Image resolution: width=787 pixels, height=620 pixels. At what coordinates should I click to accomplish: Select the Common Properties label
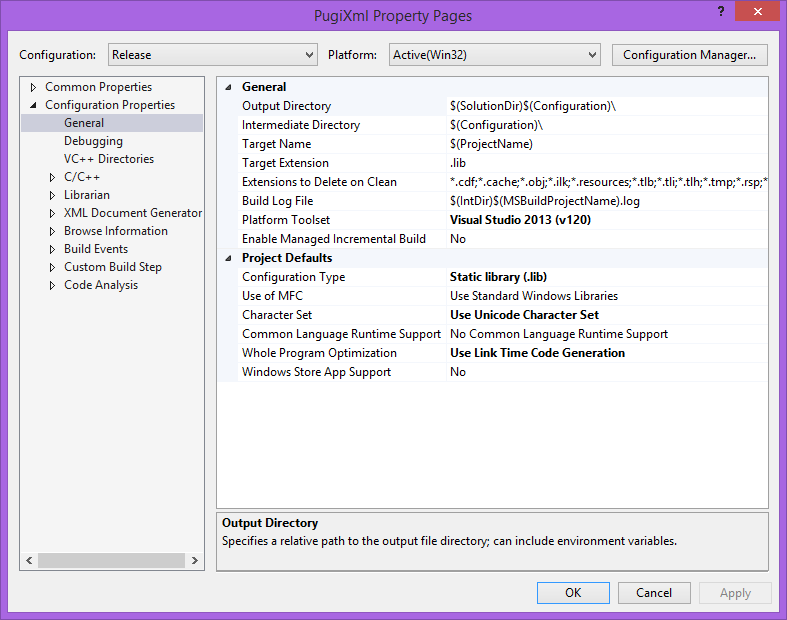(98, 87)
